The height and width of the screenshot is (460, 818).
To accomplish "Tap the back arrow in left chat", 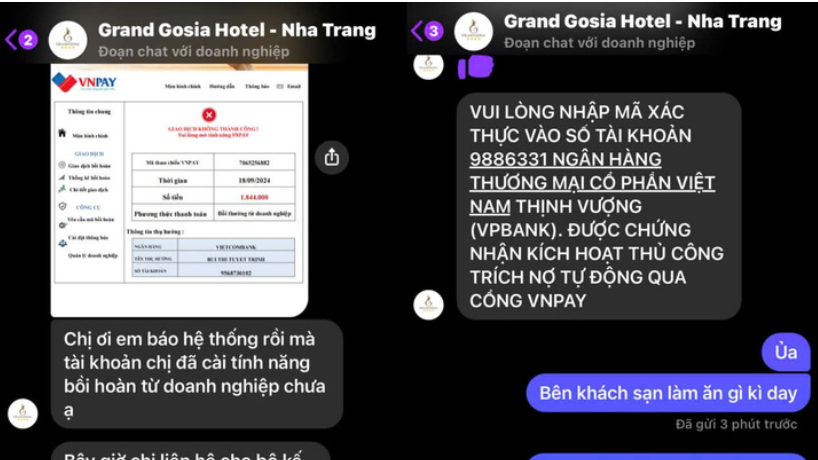I will click(10, 40).
